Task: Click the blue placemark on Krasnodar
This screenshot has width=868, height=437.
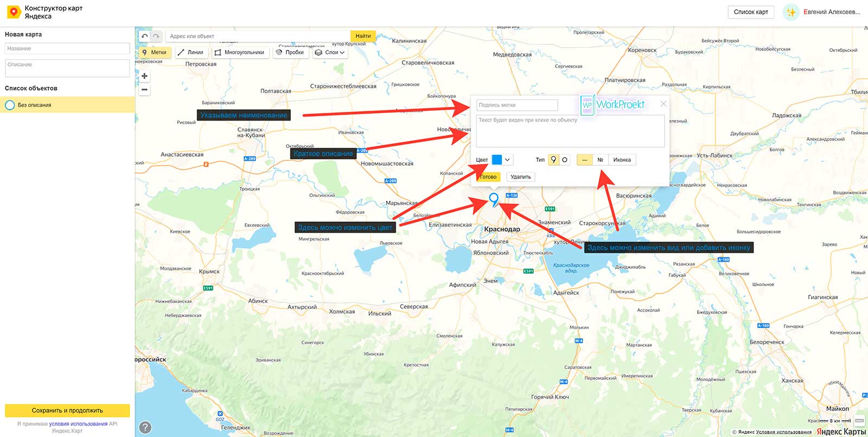Action: (494, 199)
